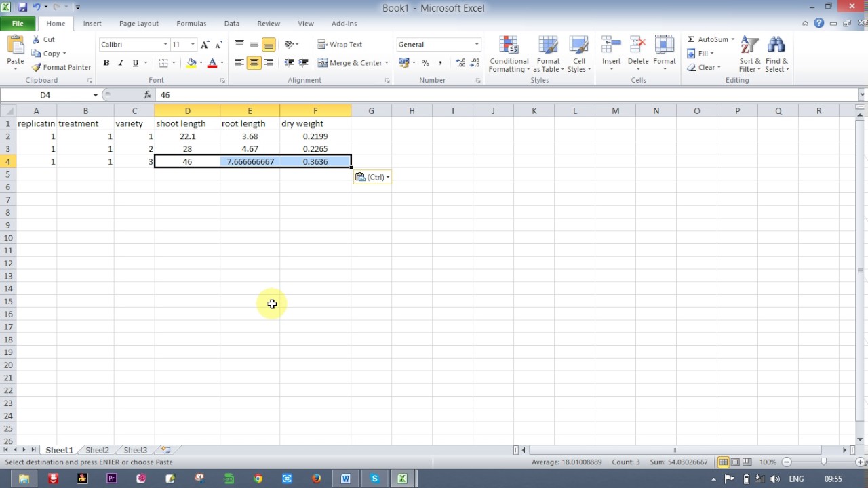This screenshot has height=488, width=868.
Task: Click Merge & Center
Action: click(x=350, y=63)
